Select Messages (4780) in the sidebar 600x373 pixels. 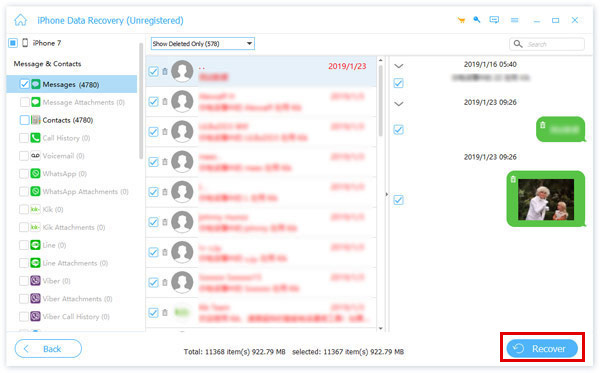[x=72, y=84]
